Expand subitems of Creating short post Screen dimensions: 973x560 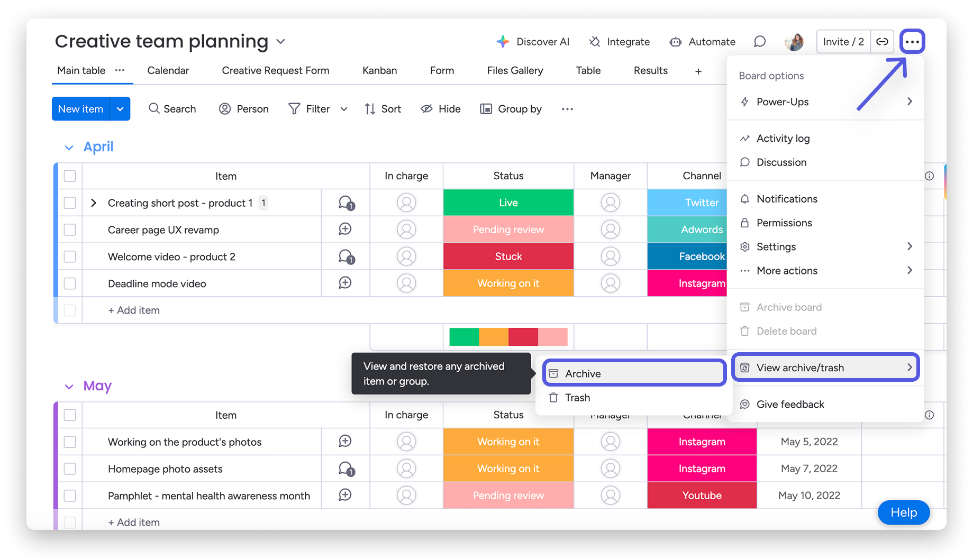tap(94, 203)
